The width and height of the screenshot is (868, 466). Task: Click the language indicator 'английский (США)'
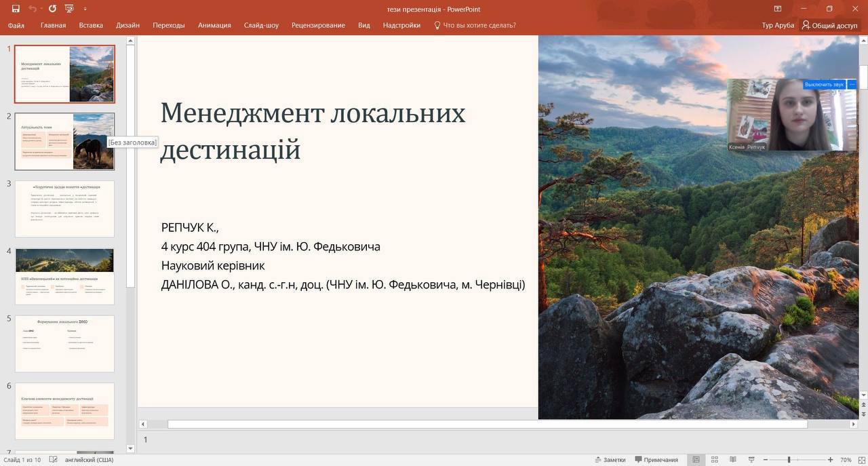click(89, 460)
